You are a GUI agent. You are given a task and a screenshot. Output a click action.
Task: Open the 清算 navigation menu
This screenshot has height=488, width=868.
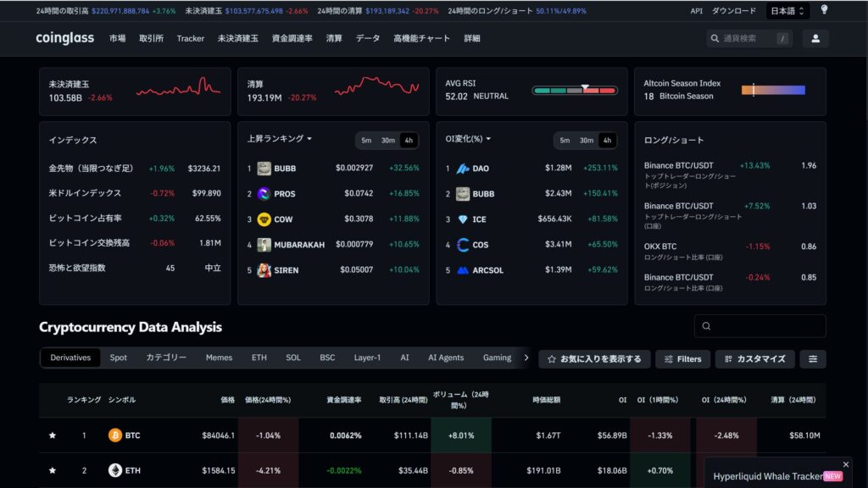tap(334, 38)
